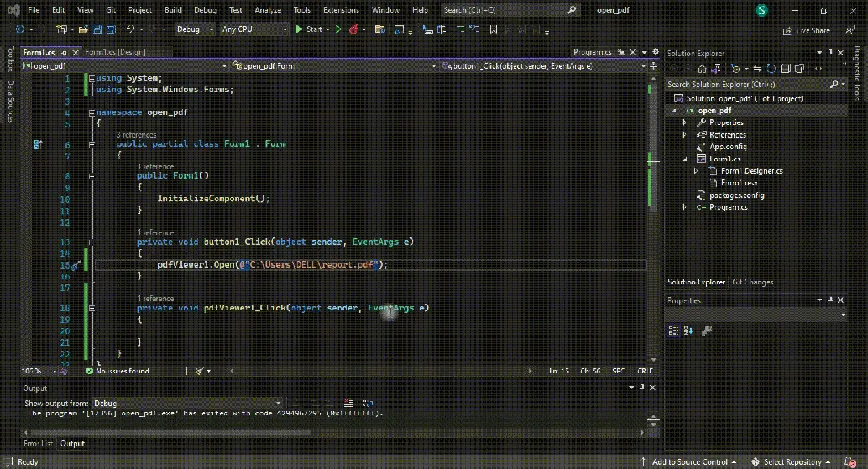Image resolution: width=868 pixels, height=469 pixels.
Task: Click the No issues found indicator
Action: point(117,371)
